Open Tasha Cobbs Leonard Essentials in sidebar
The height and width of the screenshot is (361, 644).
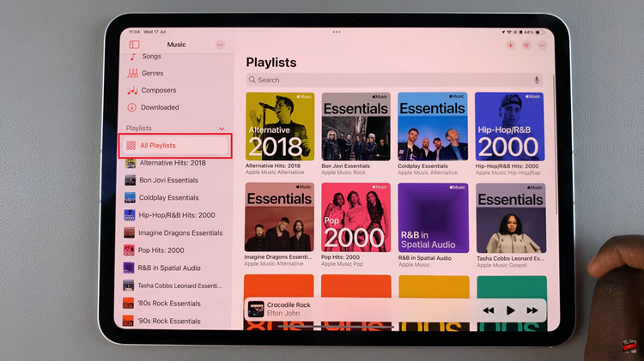coord(179,286)
